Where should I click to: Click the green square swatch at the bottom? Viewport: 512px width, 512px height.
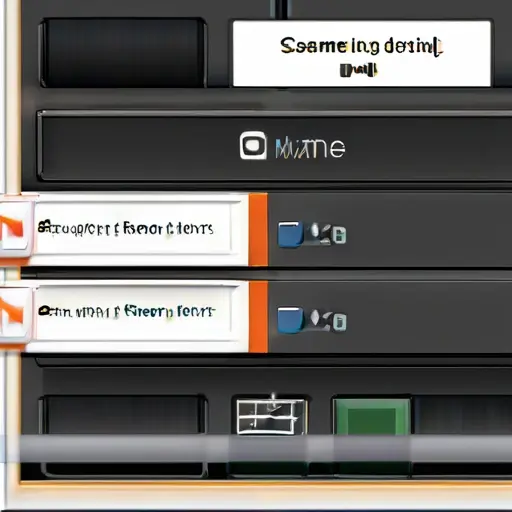pos(372,417)
